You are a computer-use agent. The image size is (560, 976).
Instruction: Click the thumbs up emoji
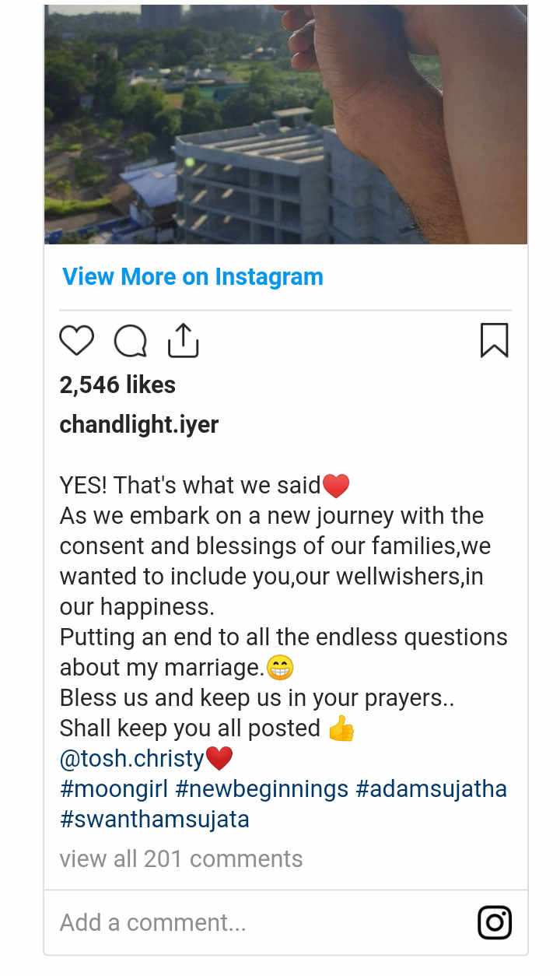pyautogui.click(x=341, y=729)
